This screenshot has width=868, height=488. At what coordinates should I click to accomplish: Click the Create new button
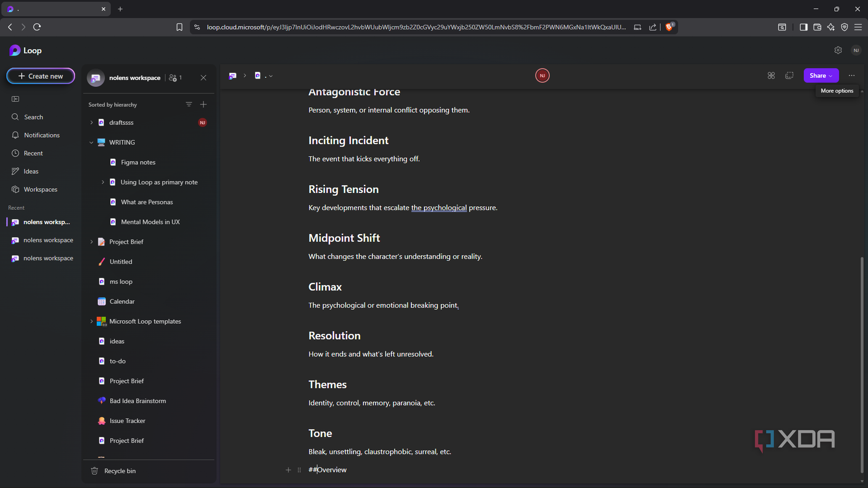[x=41, y=76]
